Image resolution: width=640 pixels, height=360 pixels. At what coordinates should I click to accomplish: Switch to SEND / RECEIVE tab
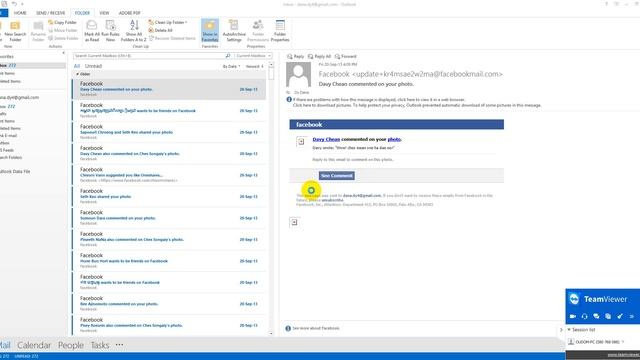(x=51, y=13)
